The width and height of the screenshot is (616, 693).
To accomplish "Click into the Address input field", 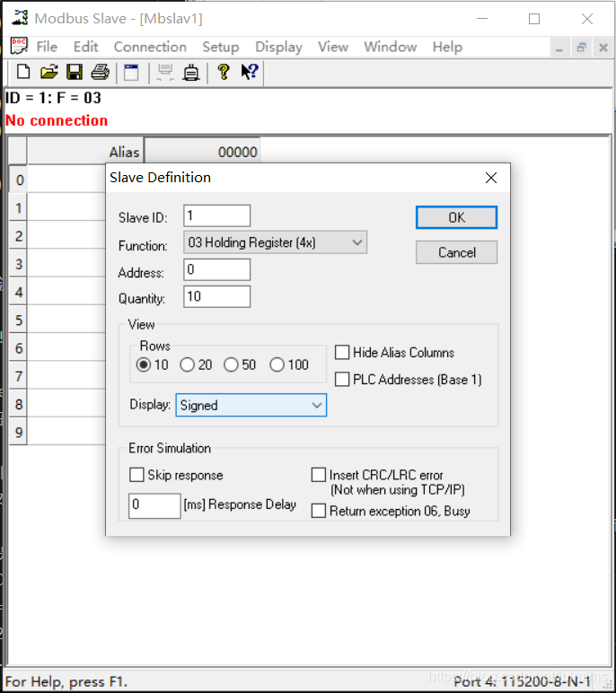I will point(216,269).
